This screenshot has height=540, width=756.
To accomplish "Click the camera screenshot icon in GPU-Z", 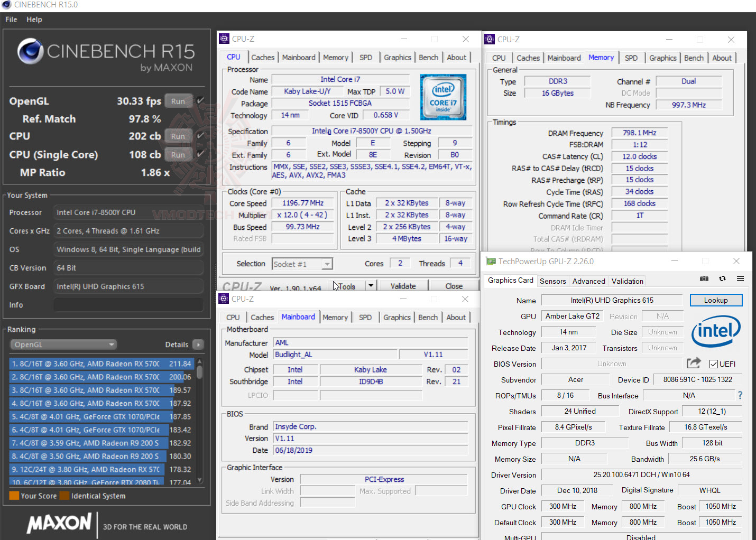I will point(704,278).
